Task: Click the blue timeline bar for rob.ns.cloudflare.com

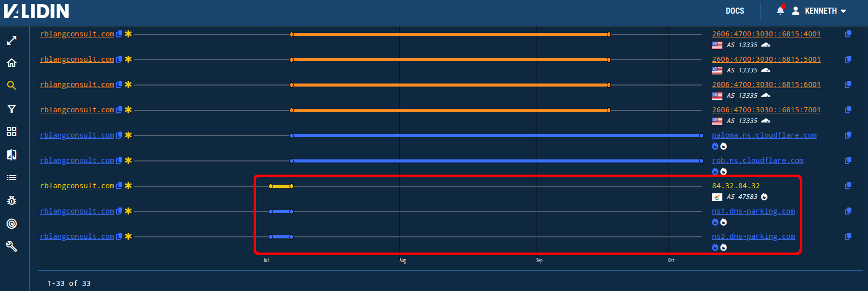Action: [495, 161]
